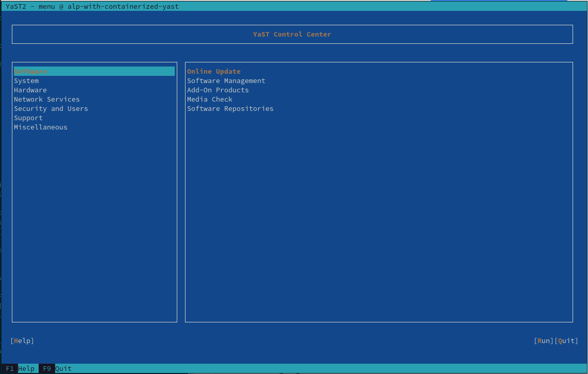Select the System category
Viewport: 588px width, 374px height.
click(26, 80)
